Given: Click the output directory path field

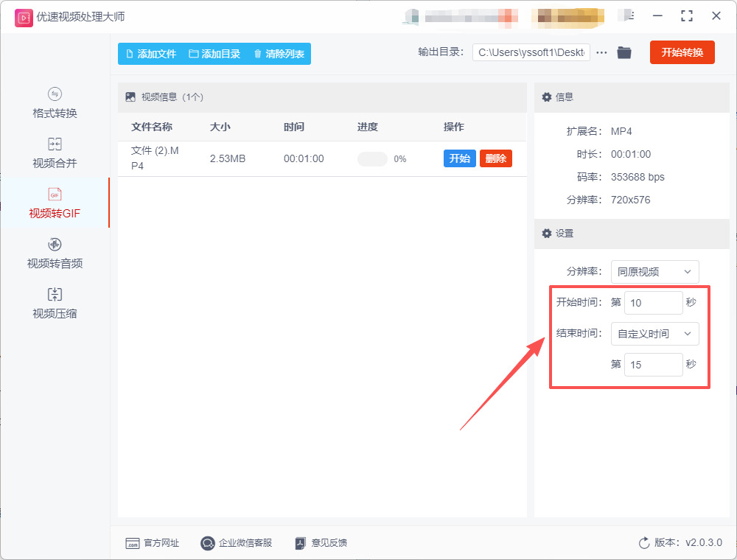Looking at the screenshot, I should (x=531, y=52).
